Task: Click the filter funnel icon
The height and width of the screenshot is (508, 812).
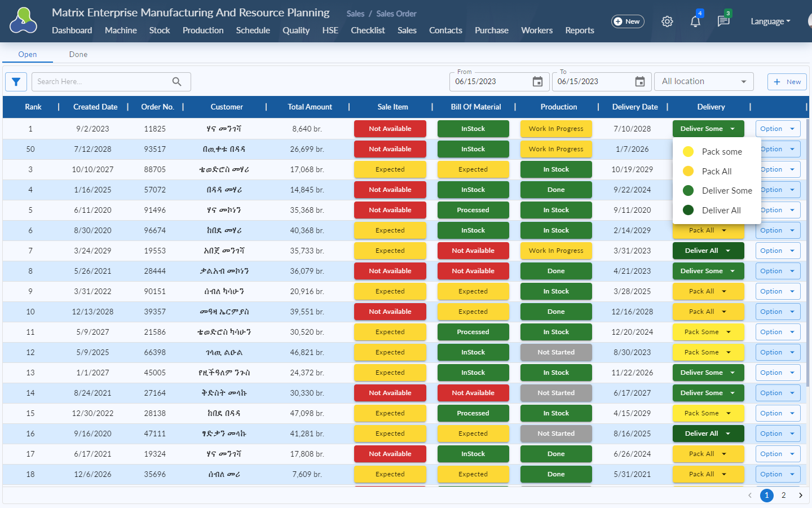Action: [x=16, y=82]
